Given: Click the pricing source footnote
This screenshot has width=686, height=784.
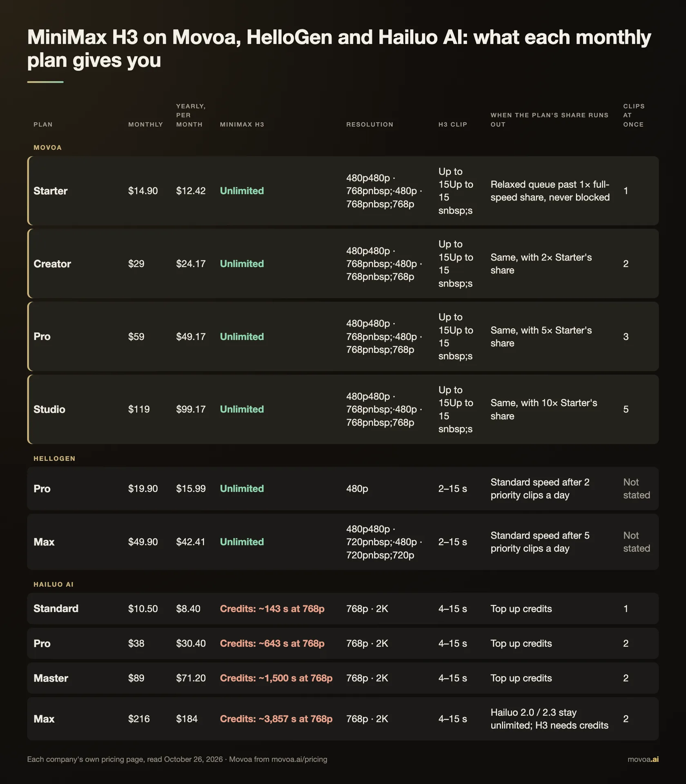Looking at the screenshot, I should point(177,759).
